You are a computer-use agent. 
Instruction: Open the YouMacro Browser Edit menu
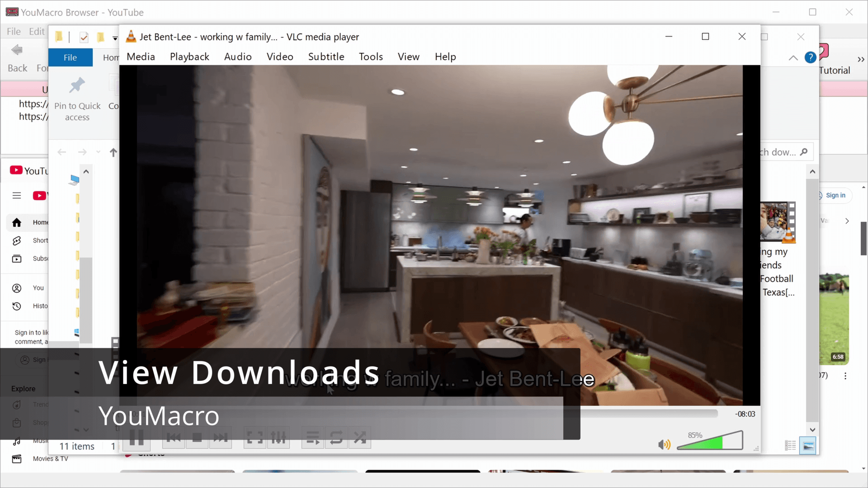coord(37,32)
